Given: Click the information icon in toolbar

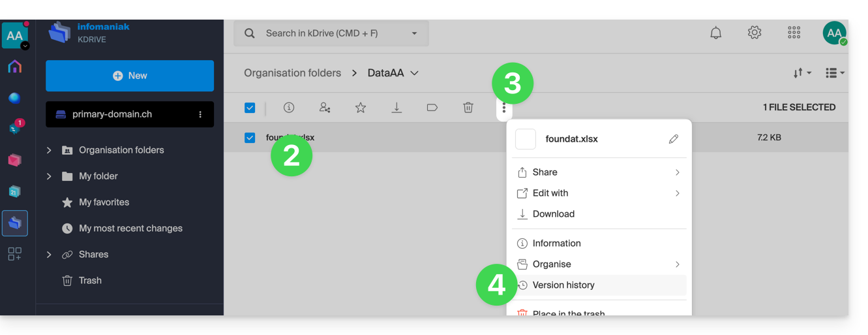Looking at the screenshot, I should (x=289, y=108).
